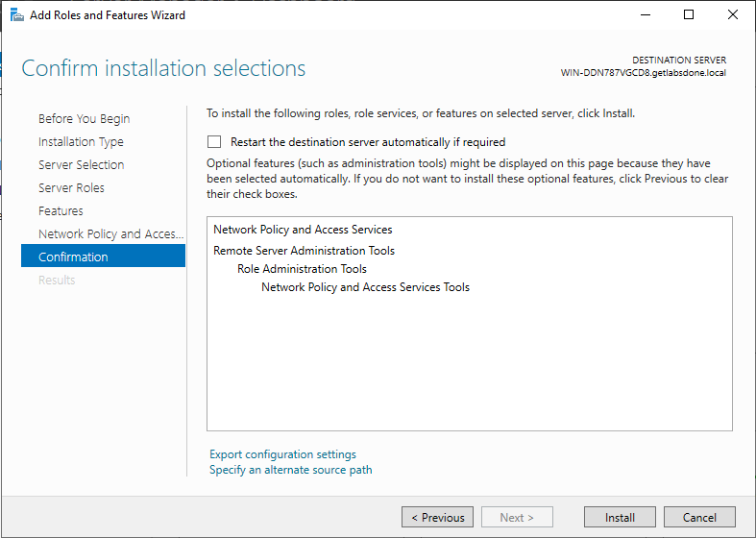This screenshot has width=756, height=538.
Task: Minimize the wizard window
Action: (x=646, y=15)
